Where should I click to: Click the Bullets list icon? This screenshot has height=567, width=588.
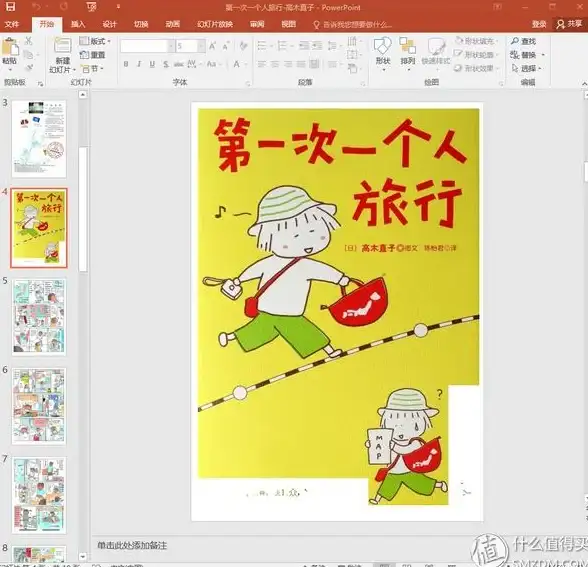(262, 46)
